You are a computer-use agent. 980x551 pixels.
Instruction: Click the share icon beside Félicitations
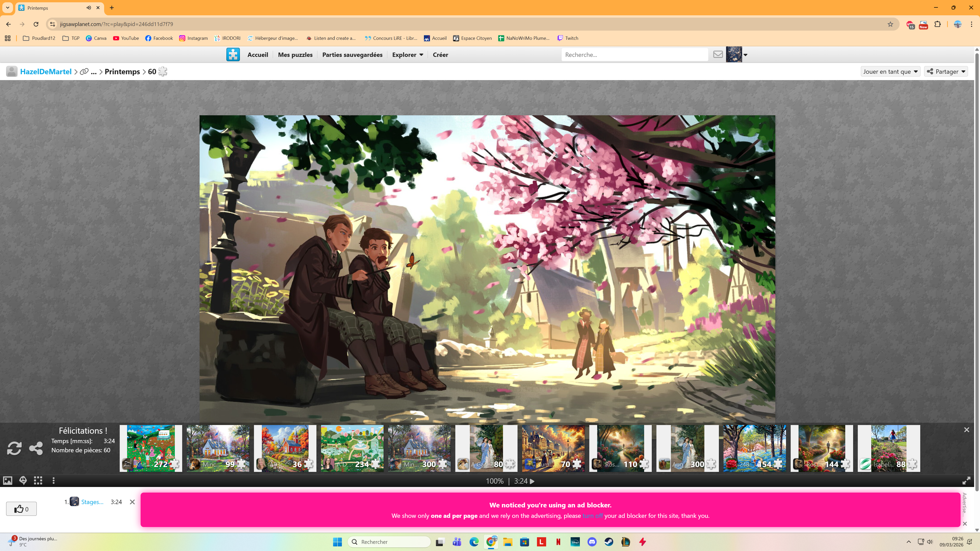tap(36, 448)
